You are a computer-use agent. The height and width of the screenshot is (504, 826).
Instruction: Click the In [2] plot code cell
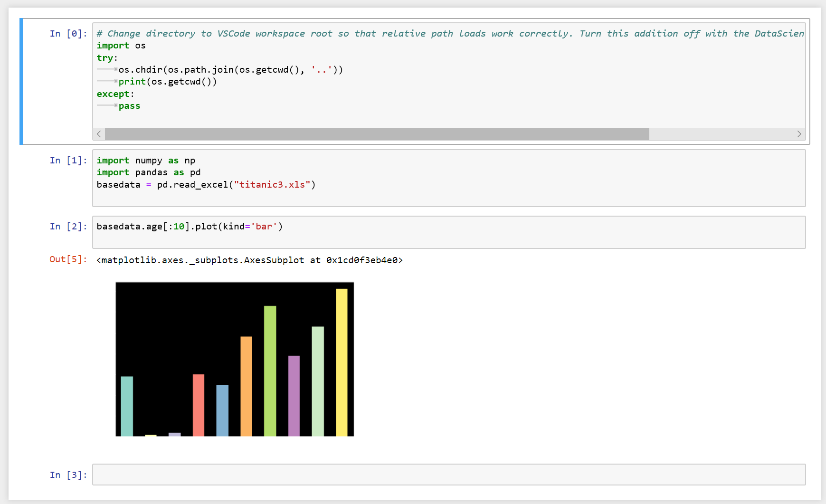point(449,232)
